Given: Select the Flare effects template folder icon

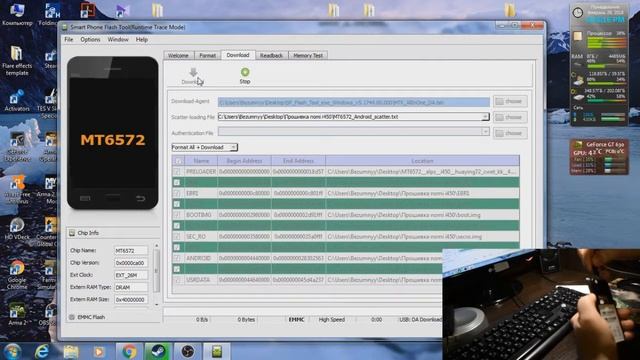Looking at the screenshot, I should coord(17,53).
